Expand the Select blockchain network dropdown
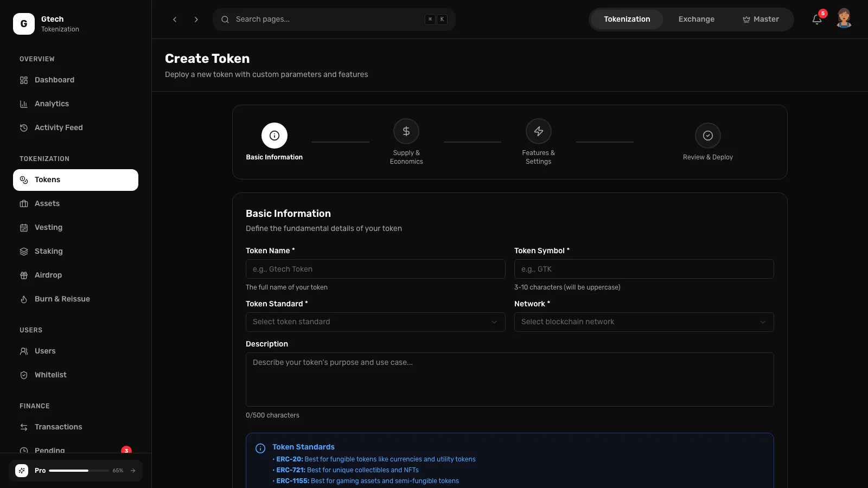 coord(644,322)
